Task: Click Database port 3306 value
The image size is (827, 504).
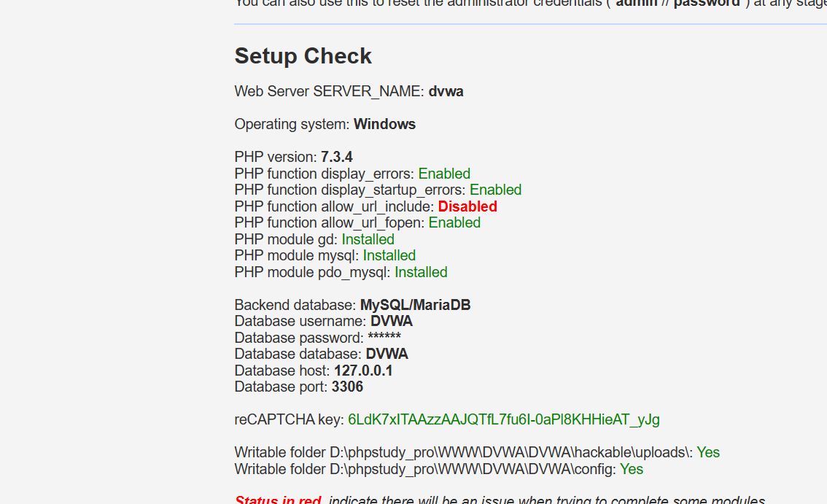Action: click(347, 387)
